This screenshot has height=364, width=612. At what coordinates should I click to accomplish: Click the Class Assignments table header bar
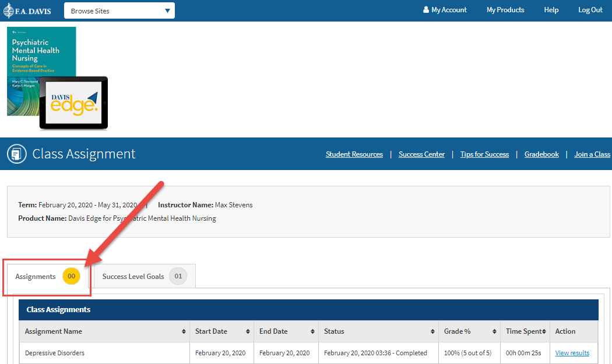pos(308,310)
